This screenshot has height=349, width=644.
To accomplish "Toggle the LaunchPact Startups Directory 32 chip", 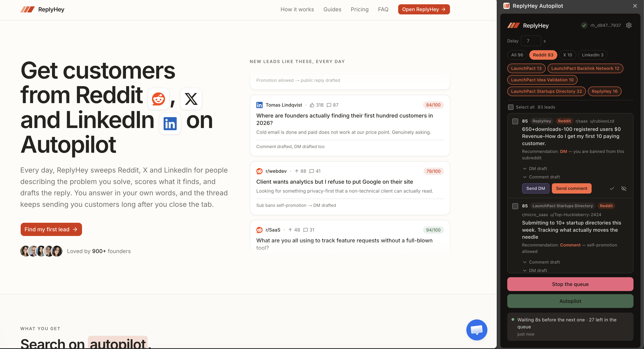I will pyautogui.click(x=546, y=91).
